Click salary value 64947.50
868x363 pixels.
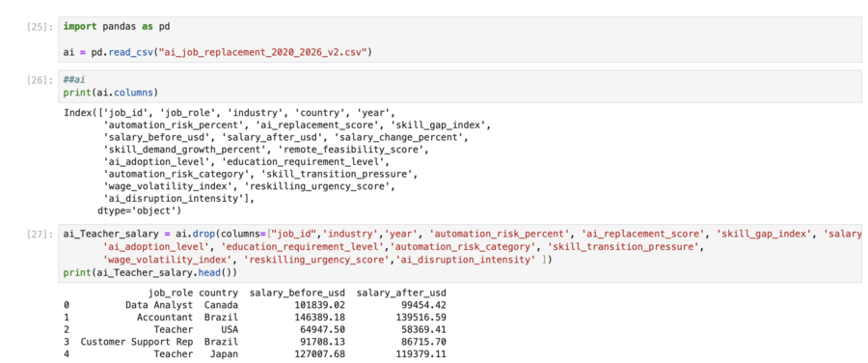[x=323, y=329]
